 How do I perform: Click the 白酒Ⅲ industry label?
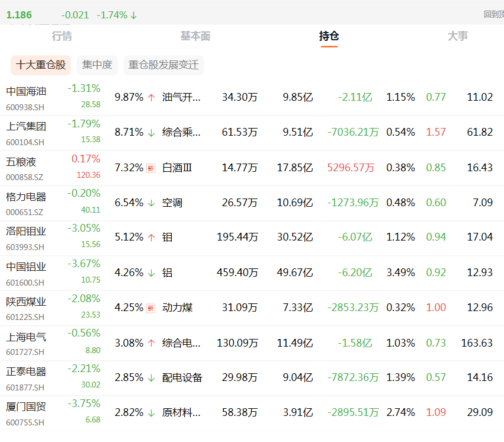[177, 168]
